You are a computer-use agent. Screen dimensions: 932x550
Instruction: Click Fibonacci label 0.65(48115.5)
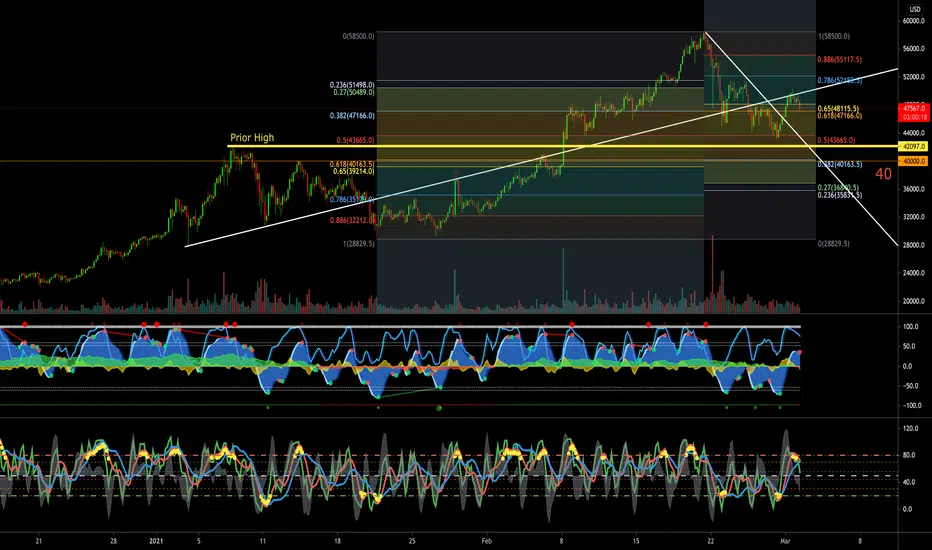pyautogui.click(x=838, y=109)
